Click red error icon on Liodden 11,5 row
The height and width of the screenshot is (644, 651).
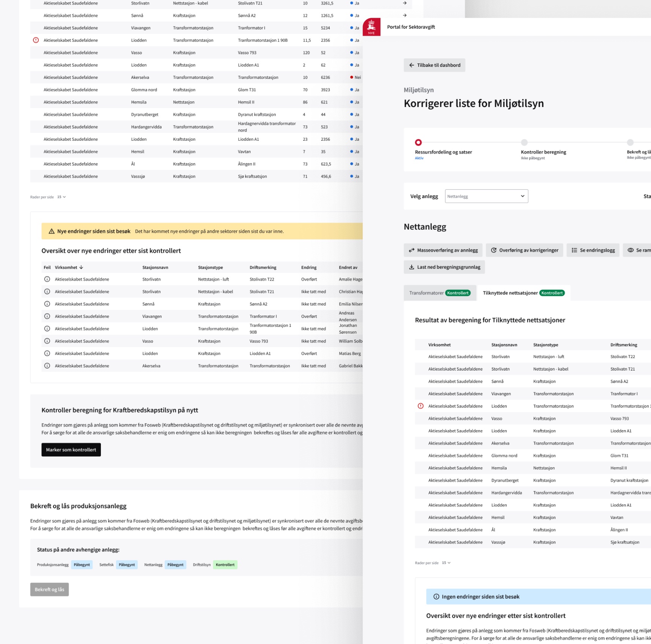(36, 40)
